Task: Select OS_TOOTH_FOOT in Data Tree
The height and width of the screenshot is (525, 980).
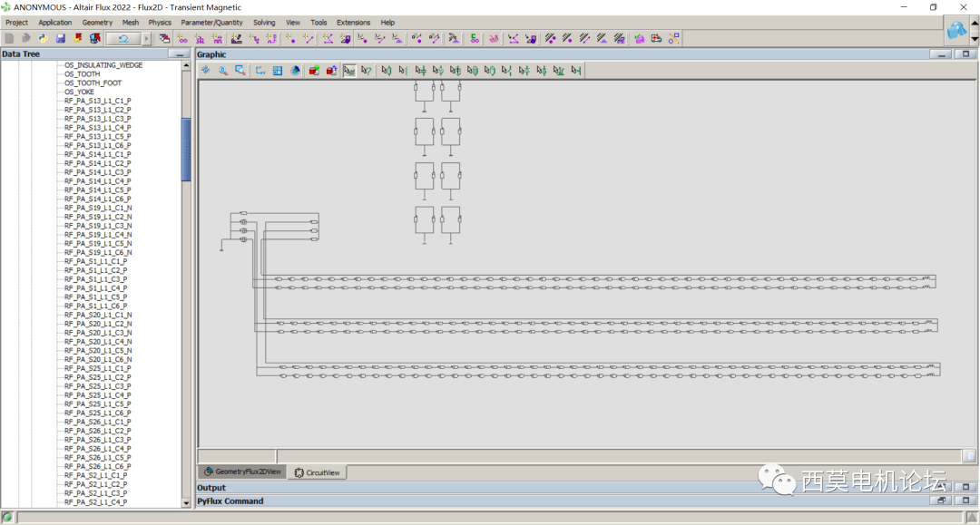Action: click(93, 83)
